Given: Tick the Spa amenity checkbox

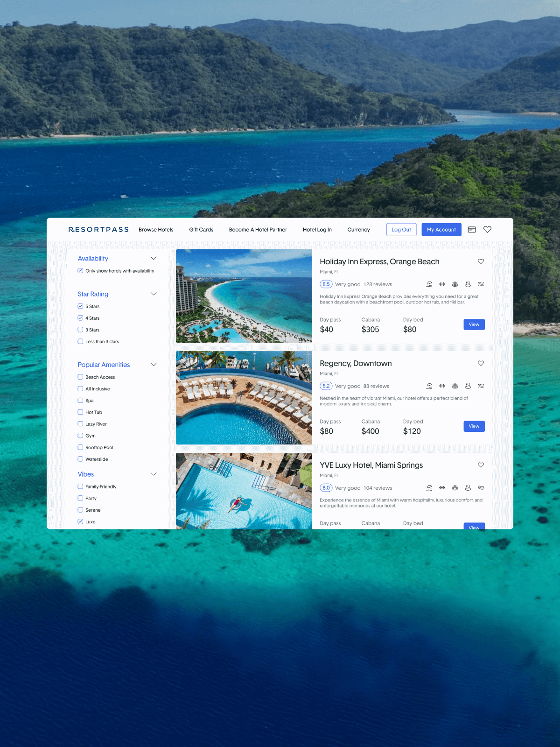Looking at the screenshot, I should click(x=80, y=400).
